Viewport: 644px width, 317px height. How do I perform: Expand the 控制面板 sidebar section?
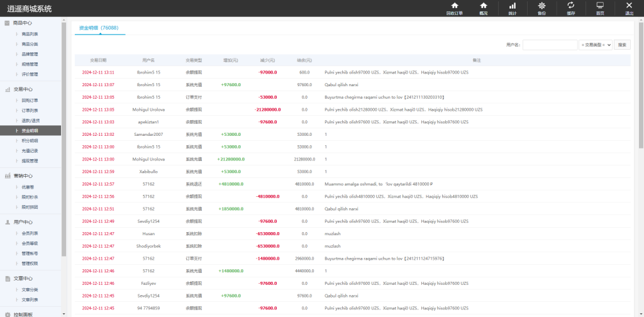(x=26, y=313)
